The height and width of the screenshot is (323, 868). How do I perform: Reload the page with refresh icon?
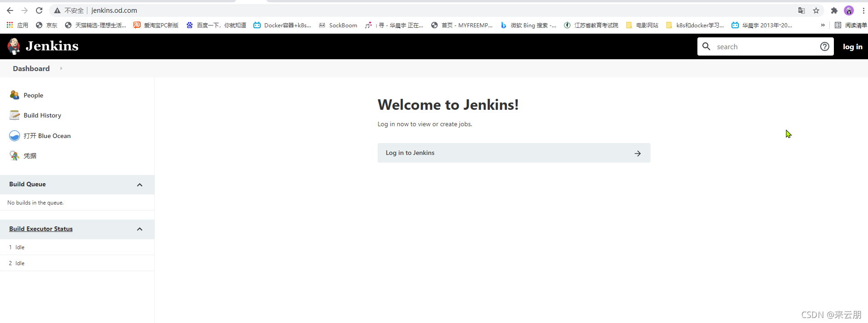pyautogui.click(x=39, y=10)
